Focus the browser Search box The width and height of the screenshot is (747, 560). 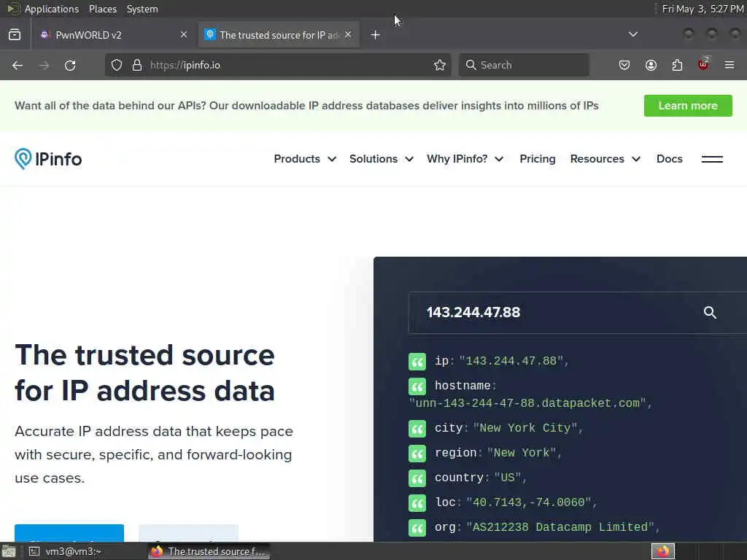524,65
